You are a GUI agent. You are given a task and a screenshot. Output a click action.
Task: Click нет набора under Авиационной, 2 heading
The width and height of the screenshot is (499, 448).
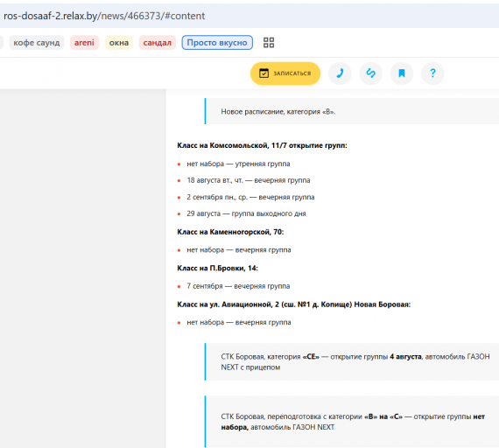coord(239,323)
